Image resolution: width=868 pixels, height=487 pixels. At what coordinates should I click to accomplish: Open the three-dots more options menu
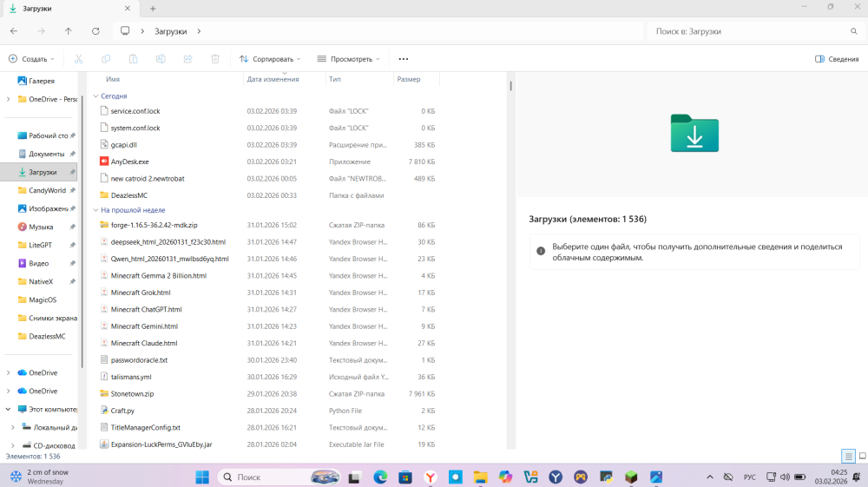404,59
